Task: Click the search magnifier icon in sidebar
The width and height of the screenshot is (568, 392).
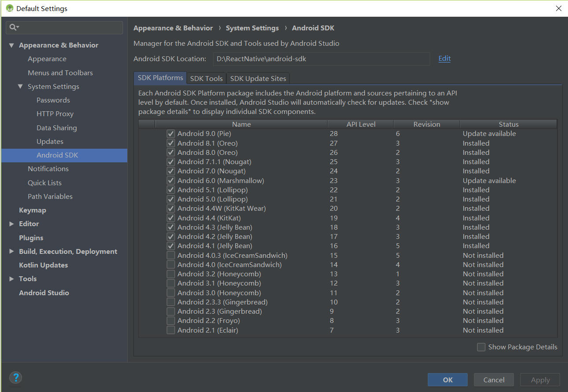Action: (14, 27)
